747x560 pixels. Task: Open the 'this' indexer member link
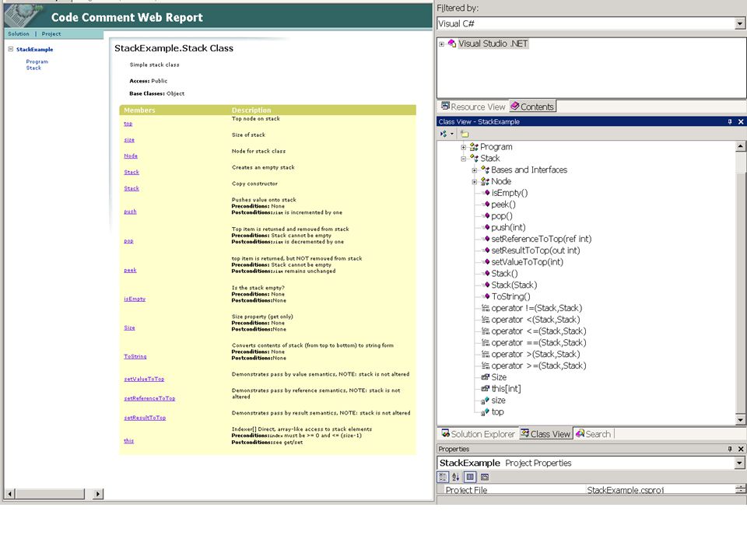(128, 440)
